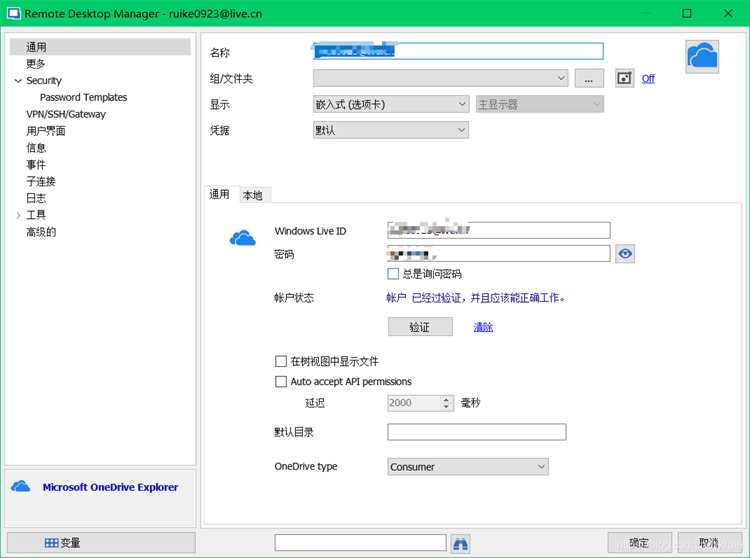
Task: Click the 确定 button
Action: [639, 543]
